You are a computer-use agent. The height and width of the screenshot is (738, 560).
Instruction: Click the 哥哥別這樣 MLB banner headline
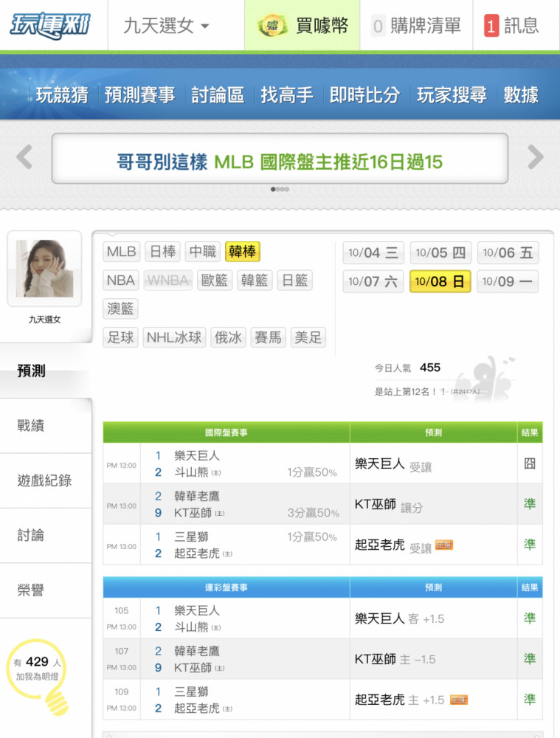click(280, 162)
